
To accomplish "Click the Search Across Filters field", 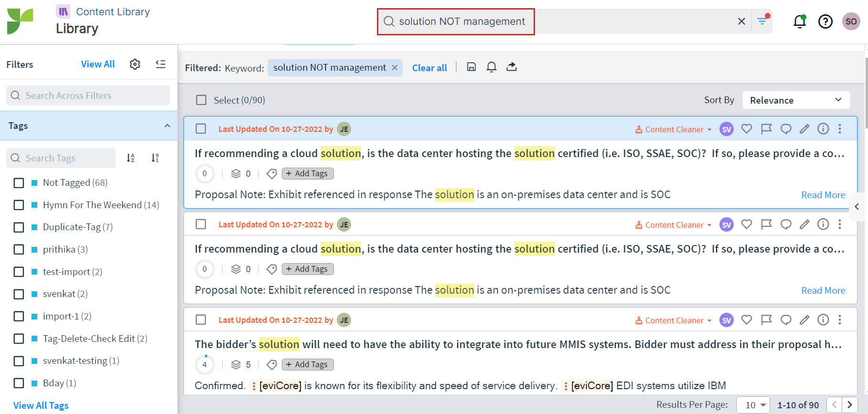I will [88, 96].
